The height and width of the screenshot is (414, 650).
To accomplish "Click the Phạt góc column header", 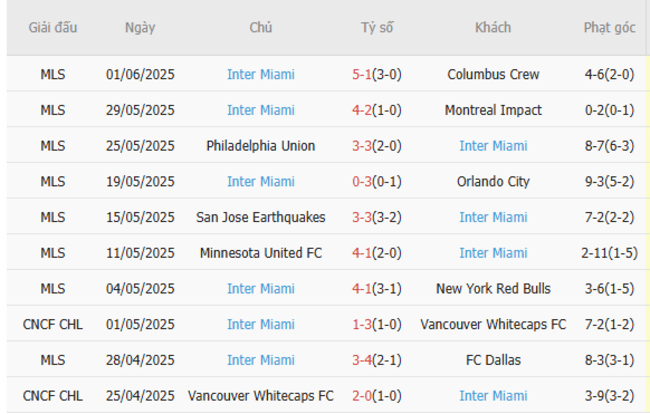I will (x=609, y=28).
